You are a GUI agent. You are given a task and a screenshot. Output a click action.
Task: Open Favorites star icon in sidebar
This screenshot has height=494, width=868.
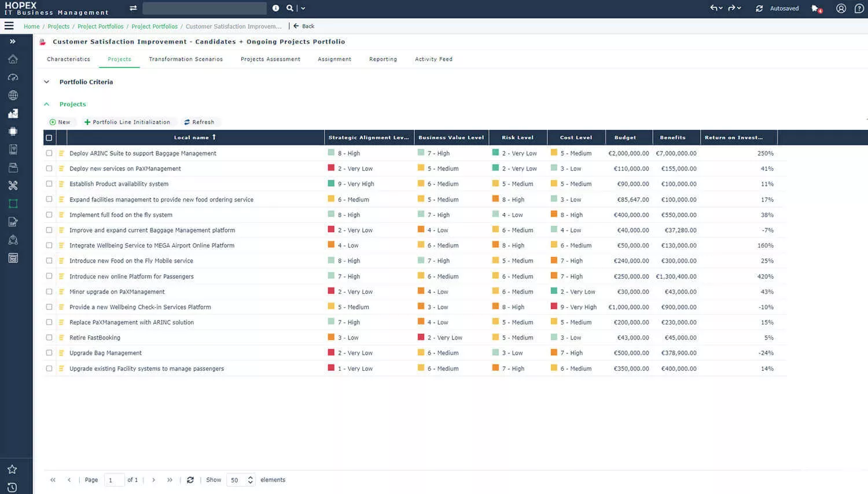point(12,469)
